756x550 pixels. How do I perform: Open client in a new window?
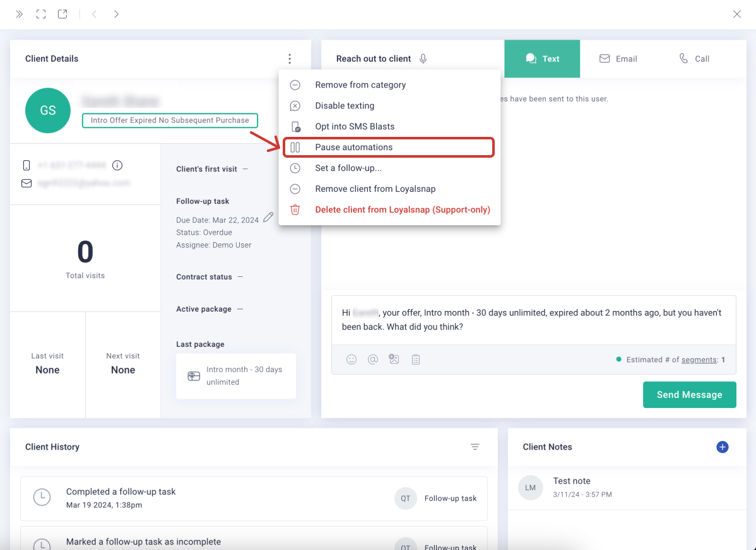coord(62,14)
